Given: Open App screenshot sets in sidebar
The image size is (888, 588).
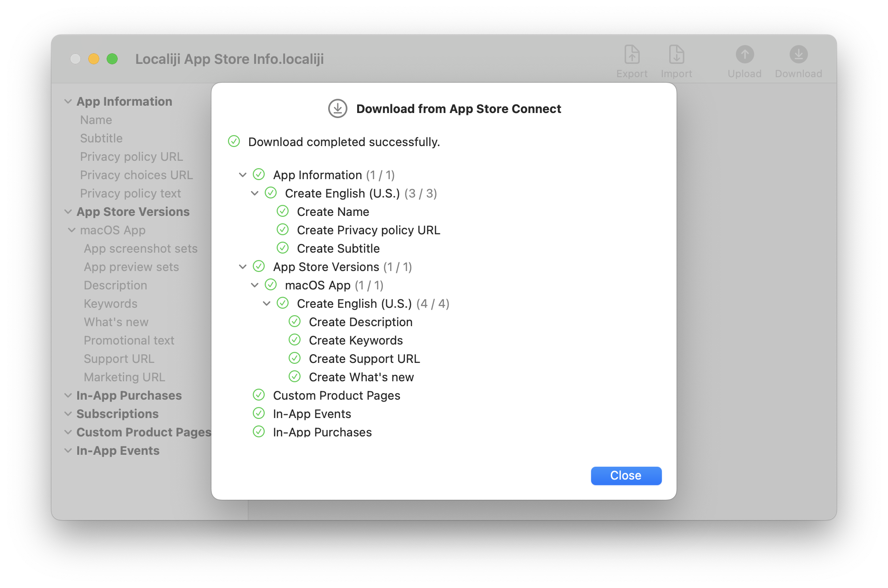Looking at the screenshot, I should coord(141,249).
